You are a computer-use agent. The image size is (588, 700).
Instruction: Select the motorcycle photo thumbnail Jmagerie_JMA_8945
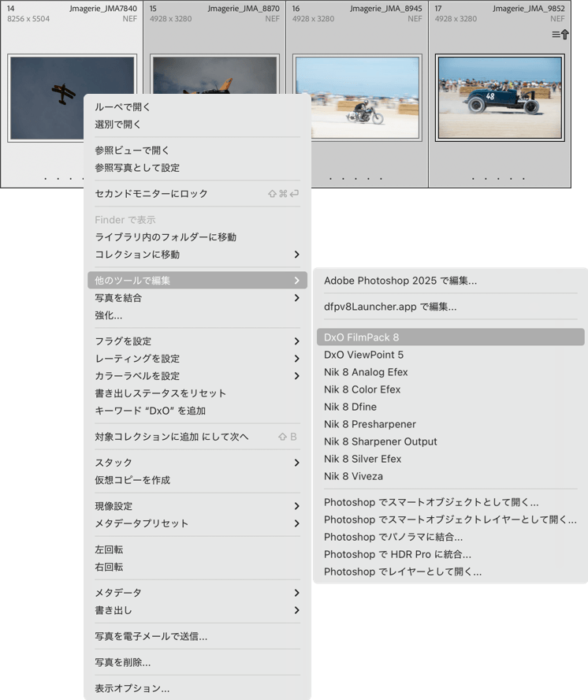[x=356, y=97]
